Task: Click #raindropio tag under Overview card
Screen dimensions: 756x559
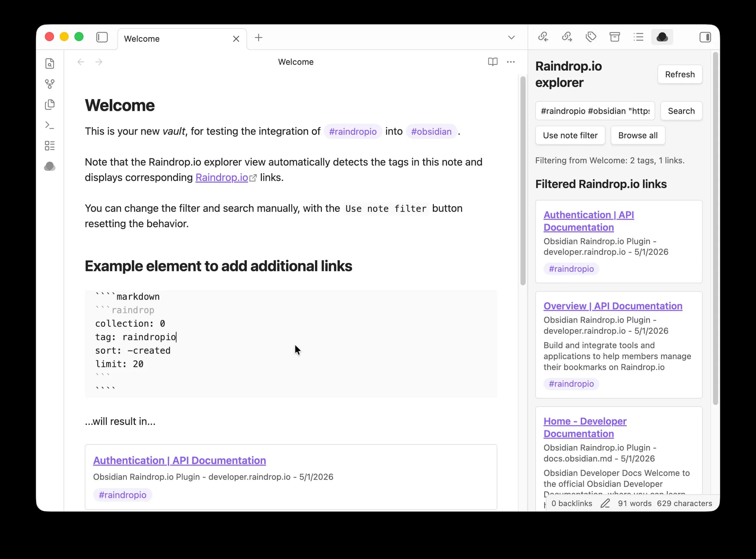Action: point(571,384)
